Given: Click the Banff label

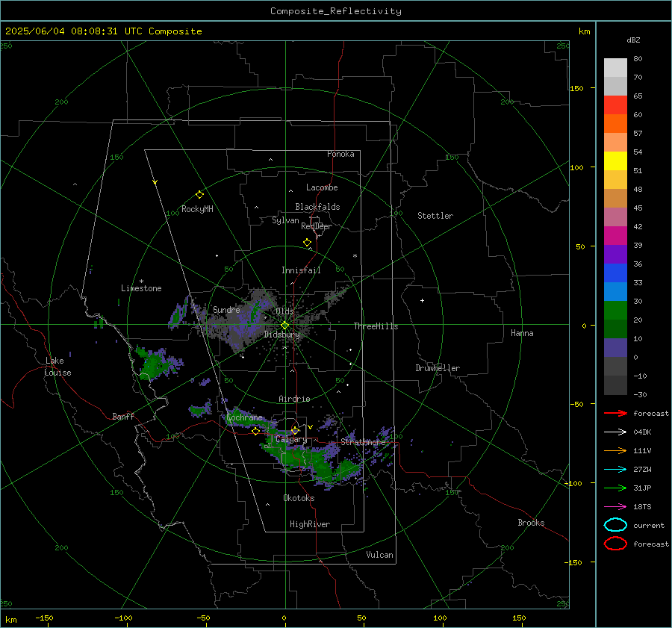Looking at the screenshot, I should (123, 416).
